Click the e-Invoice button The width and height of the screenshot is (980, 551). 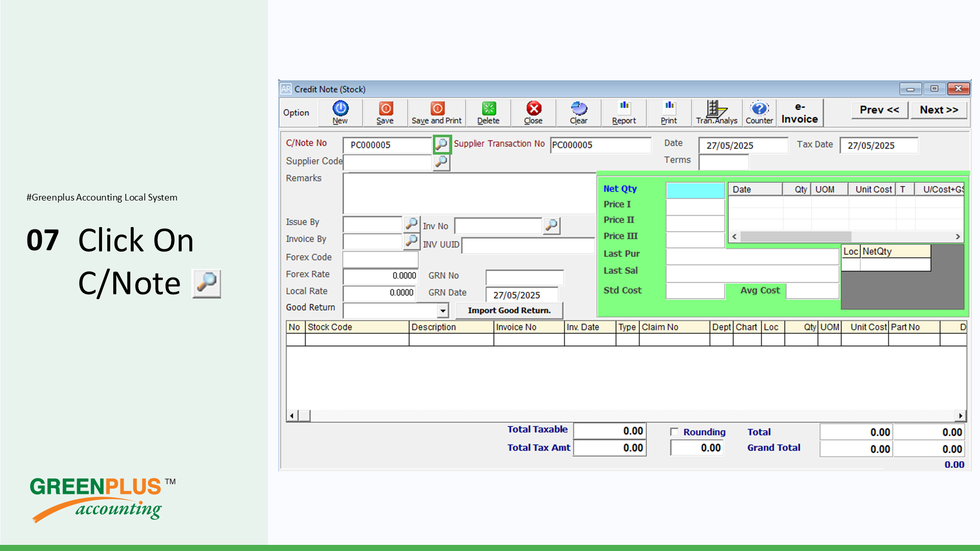pyautogui.click(x=800, y=113)
